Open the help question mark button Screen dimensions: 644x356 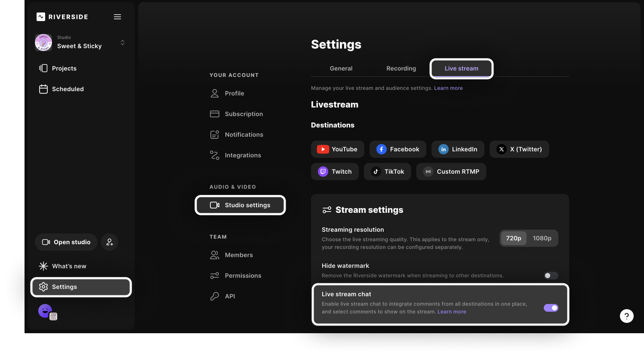[627, 316]
